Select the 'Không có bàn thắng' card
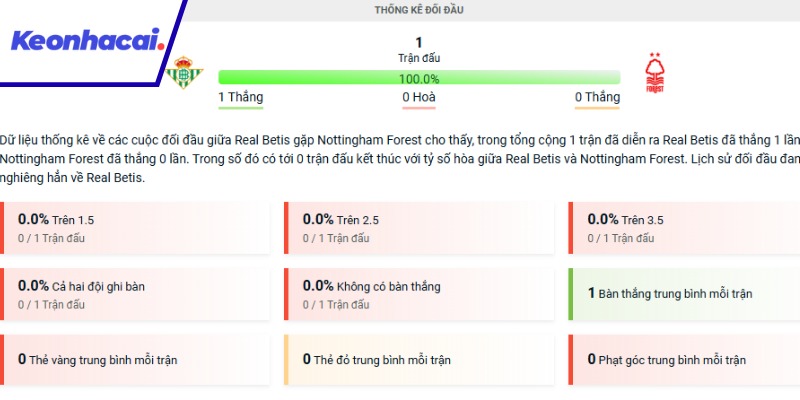Image resolution: width=800 pixels, height=400 pixels. point(419,293)
